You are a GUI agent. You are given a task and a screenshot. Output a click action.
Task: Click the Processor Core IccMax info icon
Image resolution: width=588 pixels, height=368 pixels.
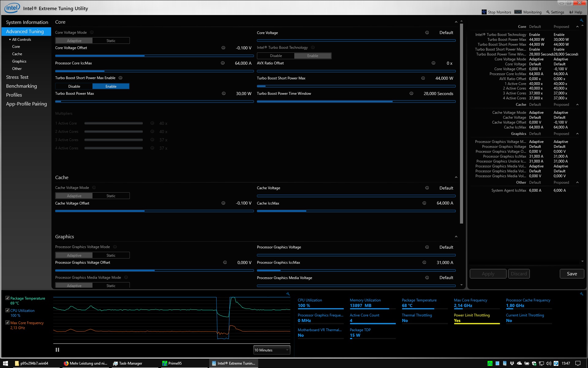[223, 63]
